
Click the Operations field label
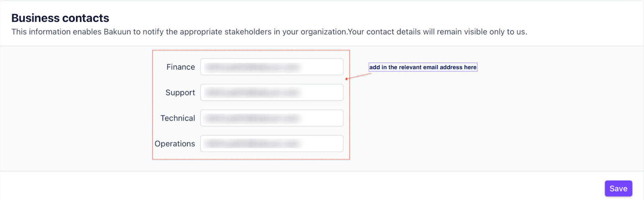175,144
